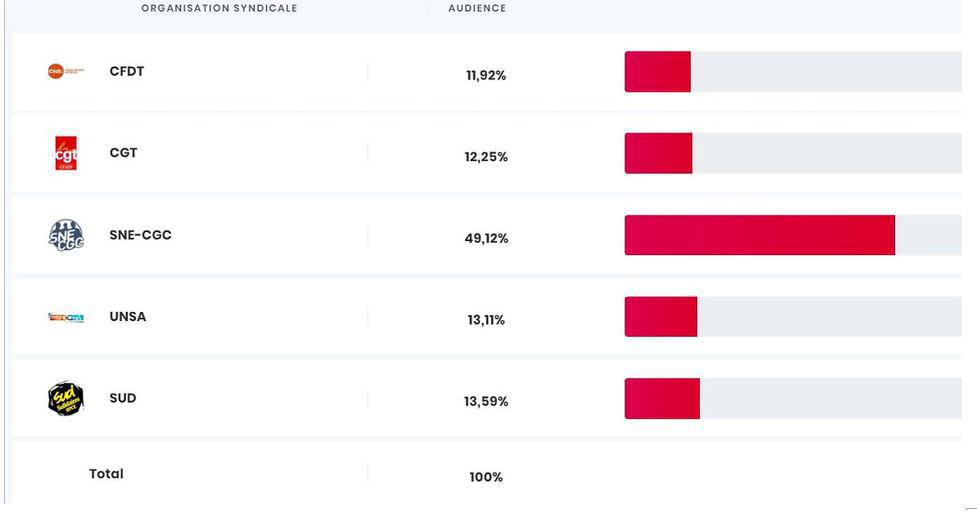Select the SNE-CGC organisation name
The width and height of the screenshot is (977, 511).
tap(140, 235)
